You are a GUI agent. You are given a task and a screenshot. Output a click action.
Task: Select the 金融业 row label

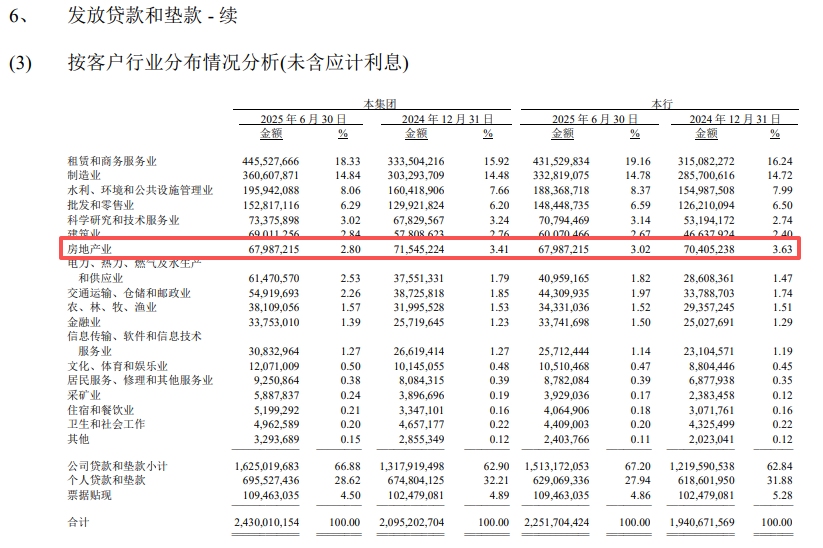click(x=85, y=322)
